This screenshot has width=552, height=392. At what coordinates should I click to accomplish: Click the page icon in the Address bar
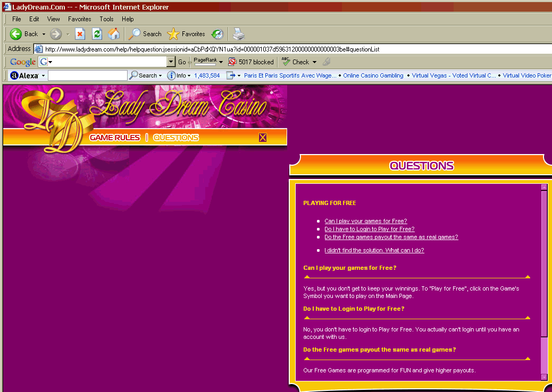tap(38, 49)
